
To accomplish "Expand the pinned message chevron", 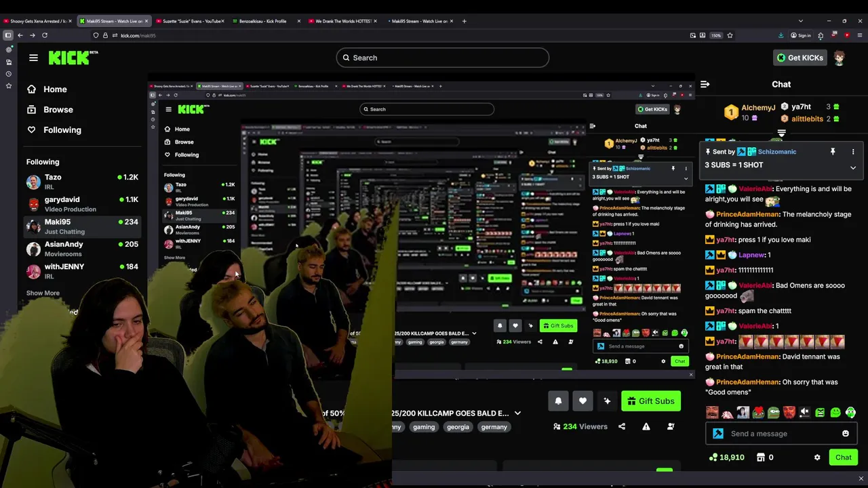I will click(853, 167).
